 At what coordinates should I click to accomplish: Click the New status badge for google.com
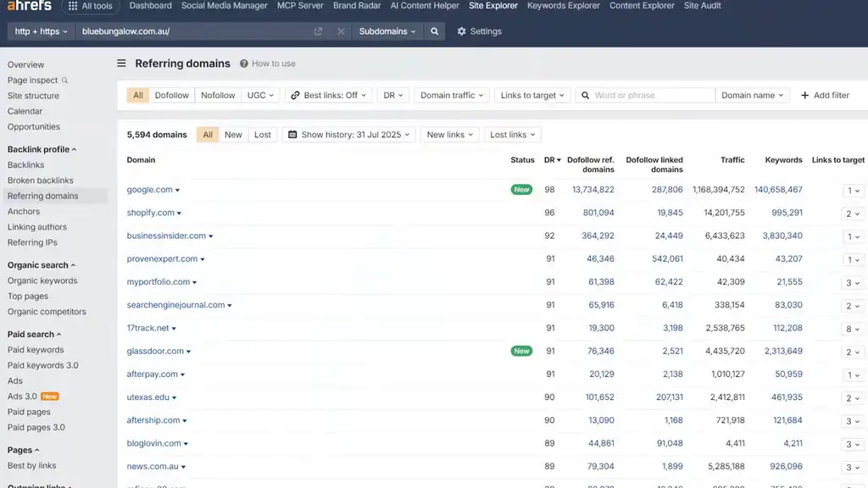tap(521, 190)
